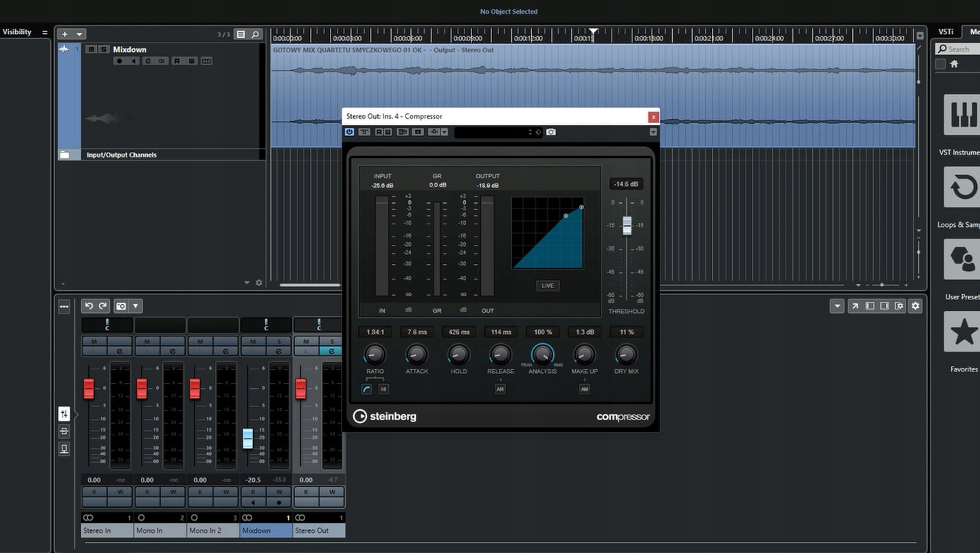Enable auto release AR button

click(x=500, y=389)
